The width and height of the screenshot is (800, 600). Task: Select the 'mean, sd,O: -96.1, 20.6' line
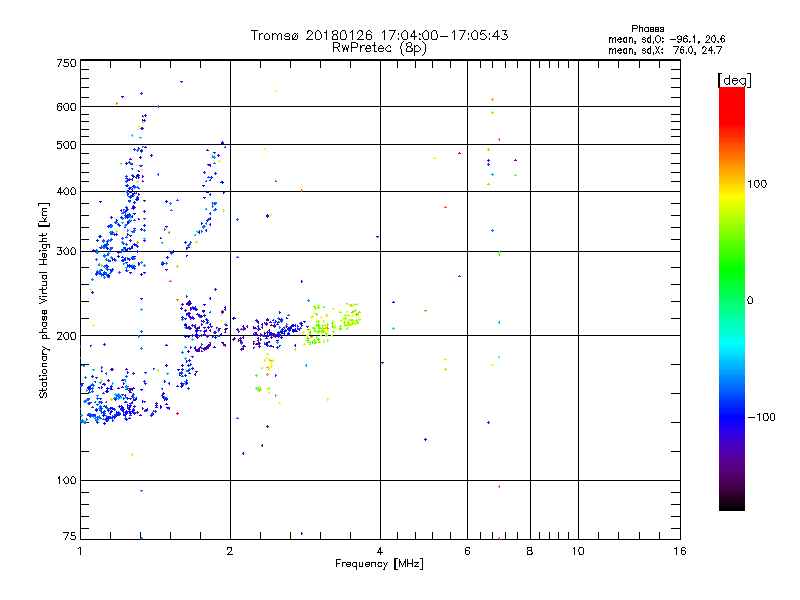tap(666, 39)
